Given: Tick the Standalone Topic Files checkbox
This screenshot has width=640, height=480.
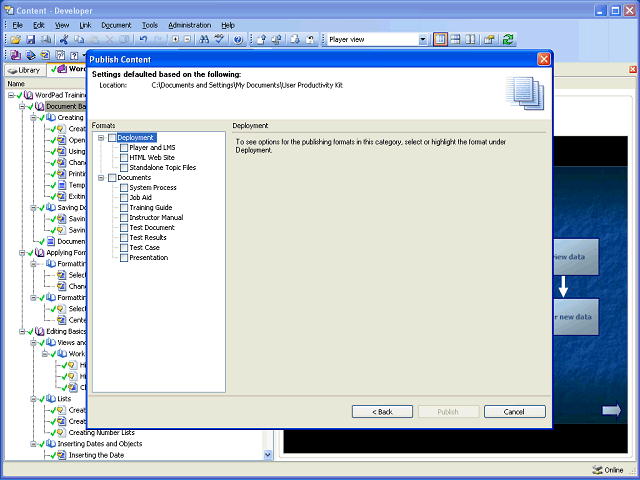Looking at the screenshot, I should click(124, 168).
